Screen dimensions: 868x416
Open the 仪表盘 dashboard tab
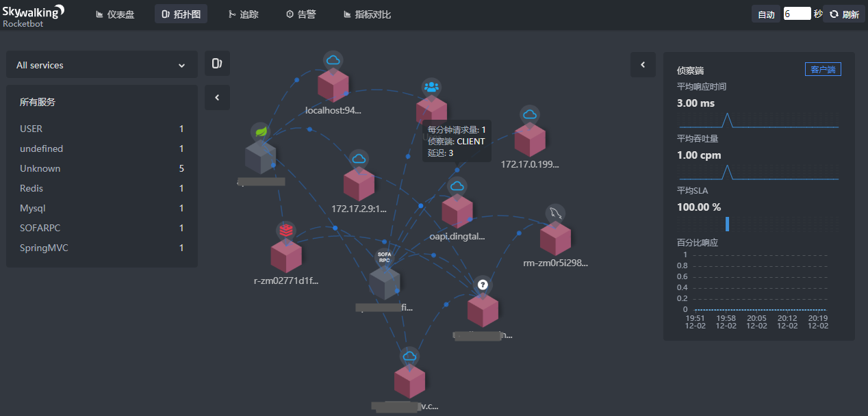115,14
